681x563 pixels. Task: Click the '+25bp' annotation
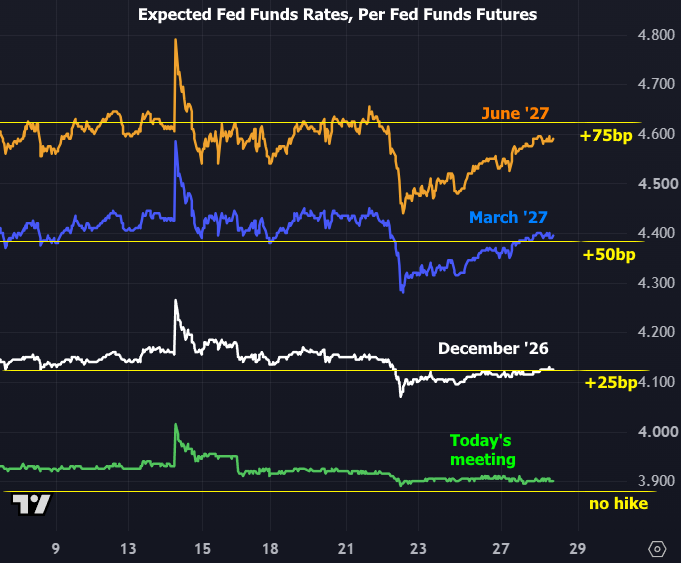coord(611,383)
